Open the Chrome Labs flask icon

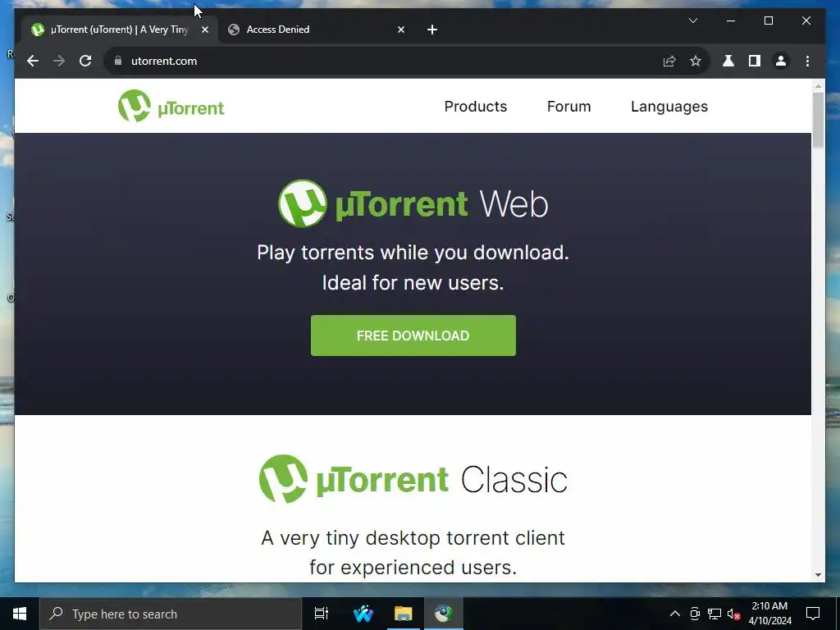click(x=728, y=61)
